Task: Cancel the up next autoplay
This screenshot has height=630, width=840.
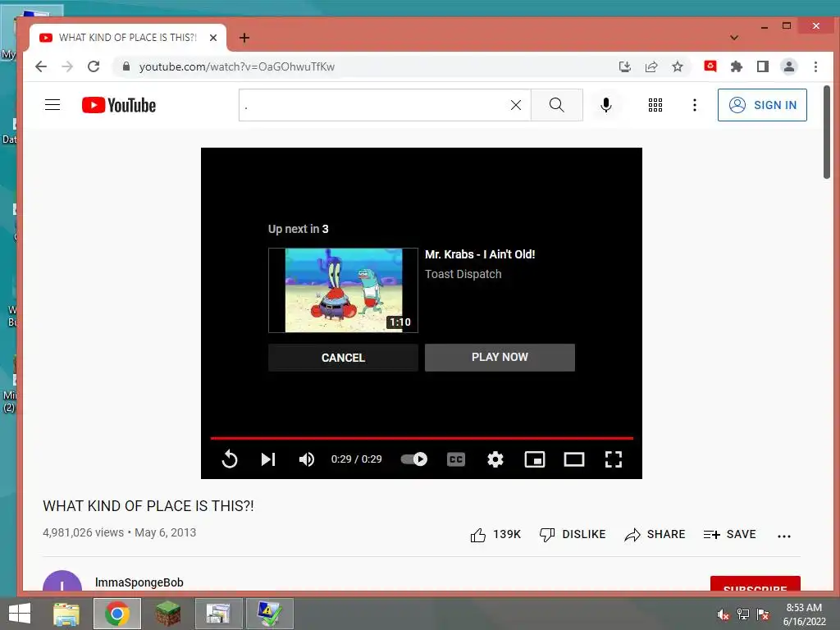Action: pyautogui.click(x=343, y=358)
